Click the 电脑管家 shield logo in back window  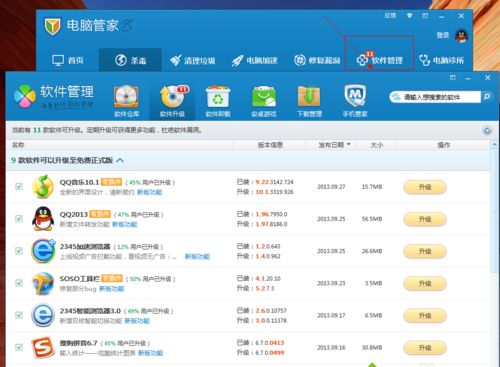(x=52, y=27)
